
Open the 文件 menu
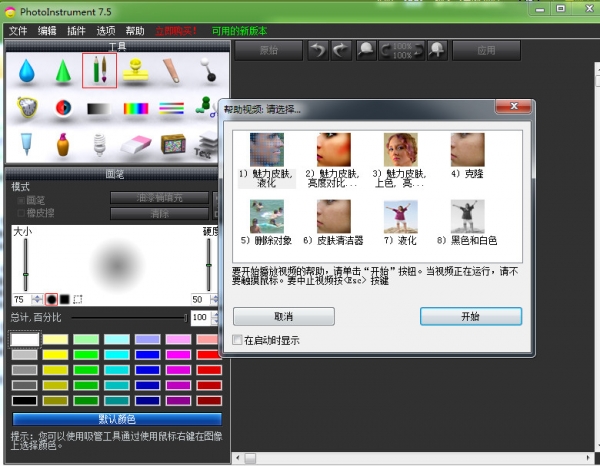point(17,31)
